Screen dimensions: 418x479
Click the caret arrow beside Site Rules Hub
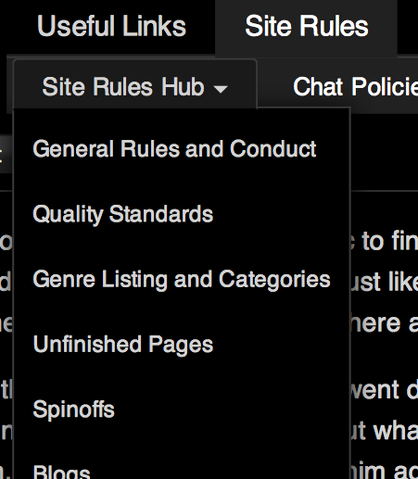click(220, 89)
